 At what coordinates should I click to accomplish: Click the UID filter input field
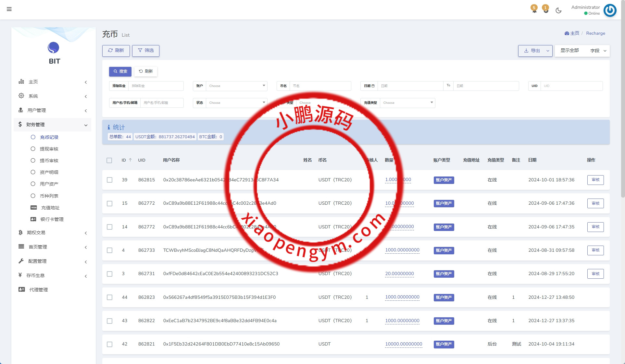[x=571, y=86]
